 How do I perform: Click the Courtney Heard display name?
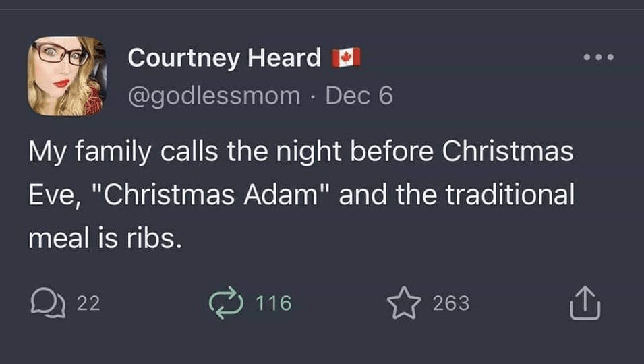[225, 59]
